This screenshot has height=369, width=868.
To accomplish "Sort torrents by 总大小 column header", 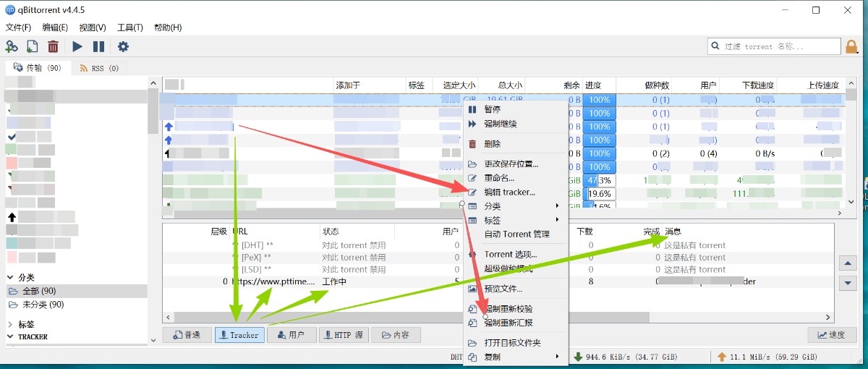I will click(501, 85).
